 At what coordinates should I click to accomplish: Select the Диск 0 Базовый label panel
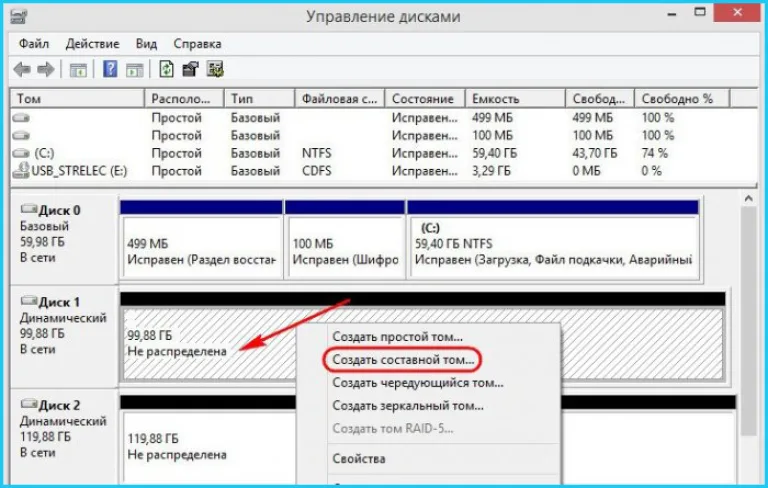pyautogui.click(x=64, y=238)
